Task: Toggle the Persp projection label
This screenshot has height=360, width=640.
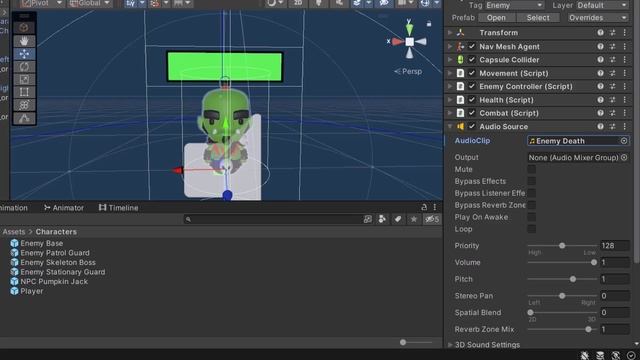Action: (x=408, y=71)
